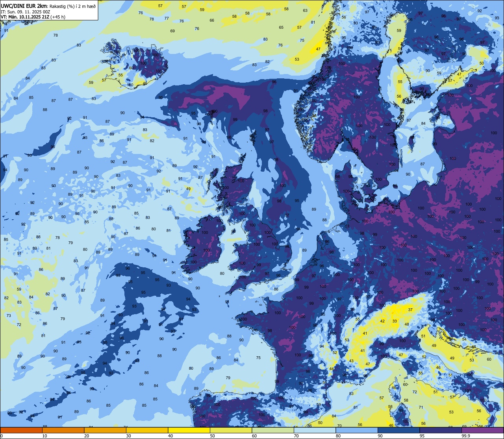Click the 20–30 legend color segment
Screen dimensions: 504x439
coord(105,430)
